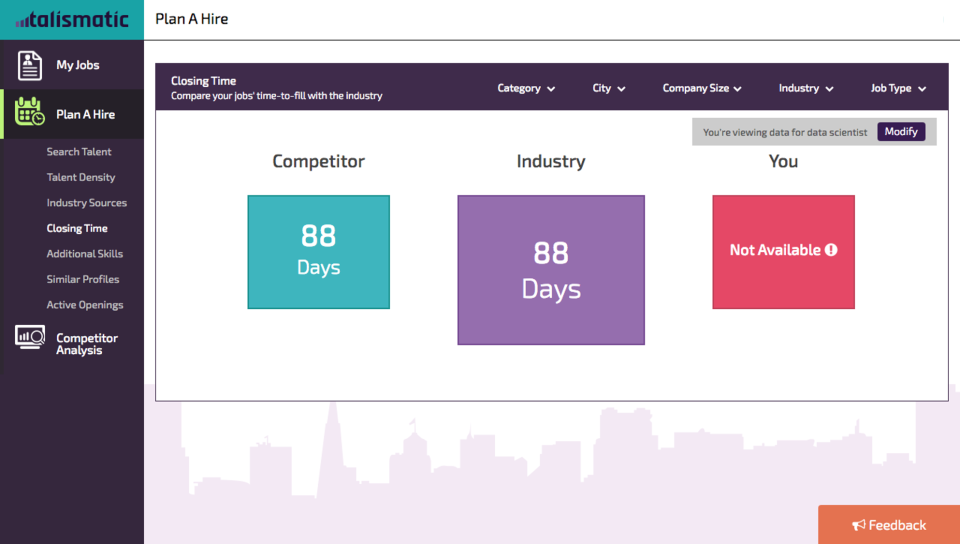Click the talismatic logo

click(x=72, y=20)
